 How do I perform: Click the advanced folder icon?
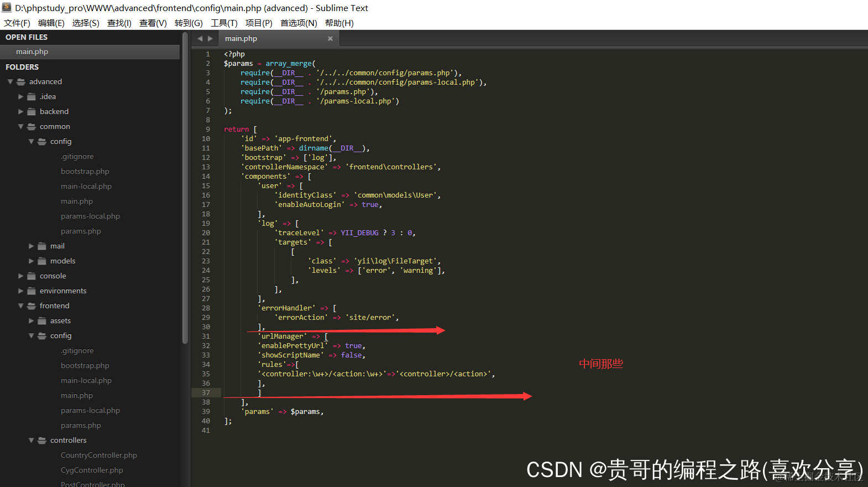(x=21, y=82)
